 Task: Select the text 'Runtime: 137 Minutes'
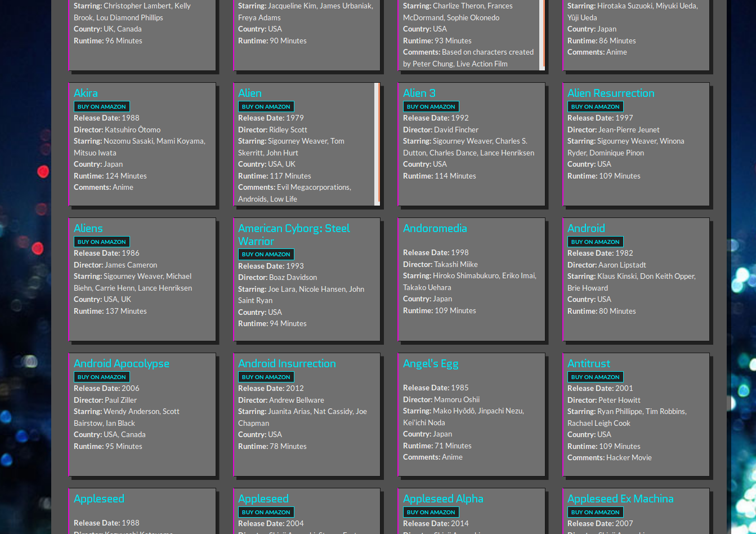tap(110, 311)
